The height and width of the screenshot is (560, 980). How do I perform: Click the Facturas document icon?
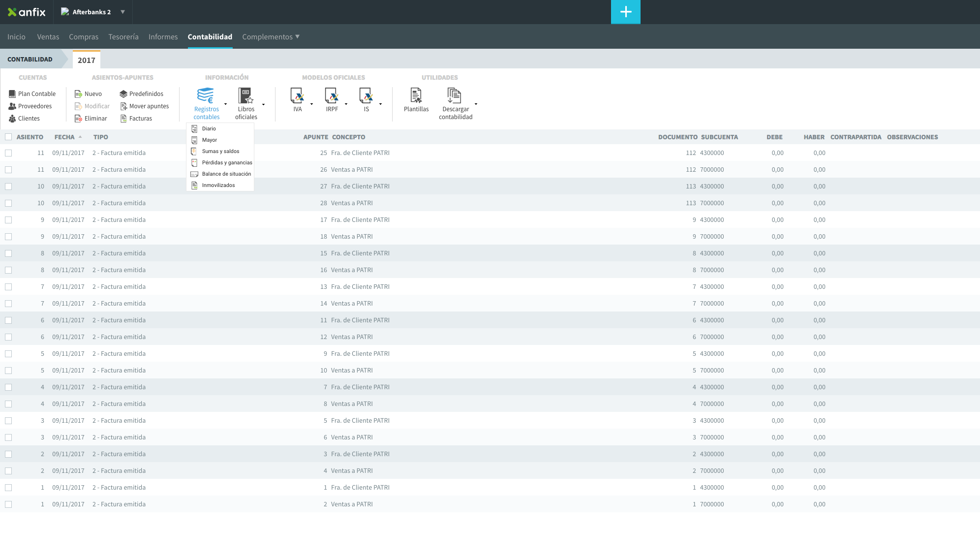click(x=123, y=118)
